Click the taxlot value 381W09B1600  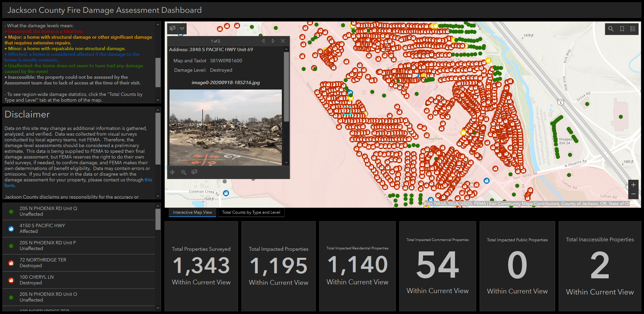point(226,61)
